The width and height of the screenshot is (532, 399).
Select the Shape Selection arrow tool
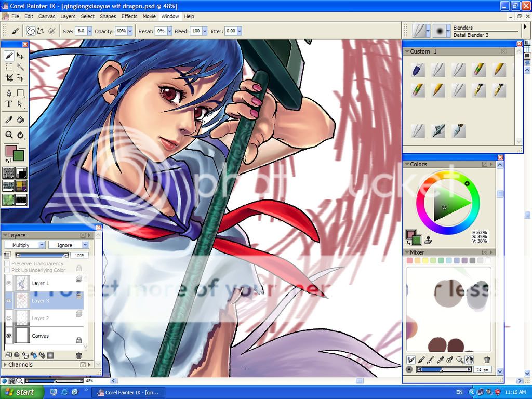20,104
